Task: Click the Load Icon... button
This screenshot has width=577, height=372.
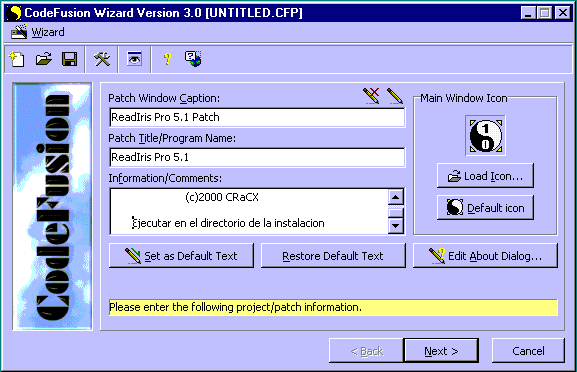Action: pyautogui.click(x=485, y=176)
